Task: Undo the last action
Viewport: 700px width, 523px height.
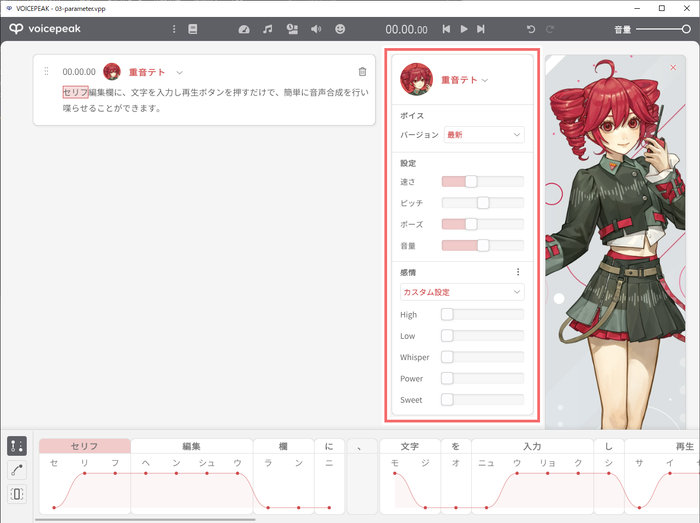Action: point(530,29)
